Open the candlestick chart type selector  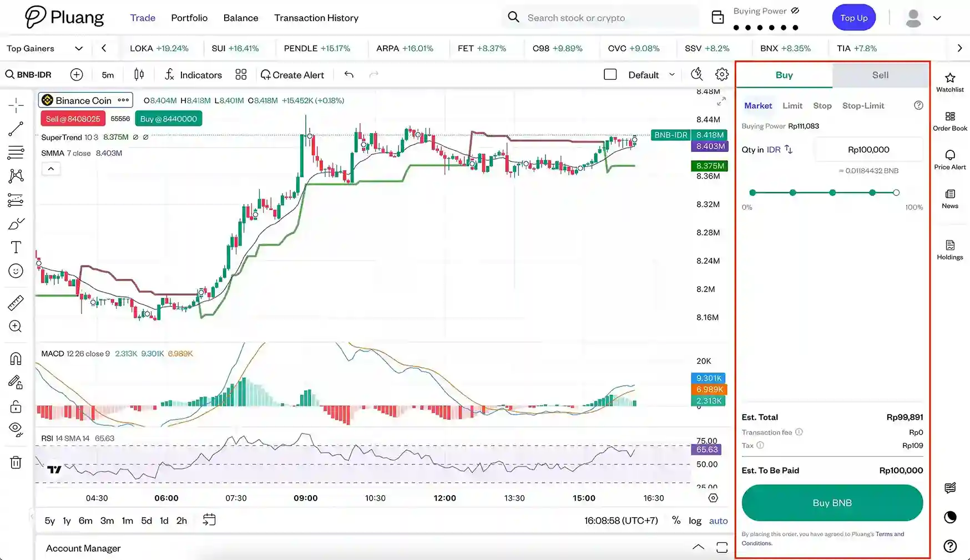(x=139, y=75)
